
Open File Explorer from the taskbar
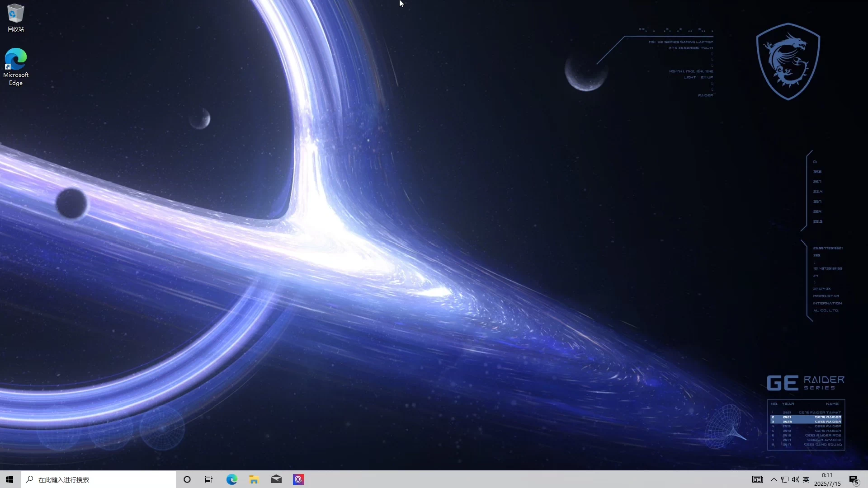[254, 479]
